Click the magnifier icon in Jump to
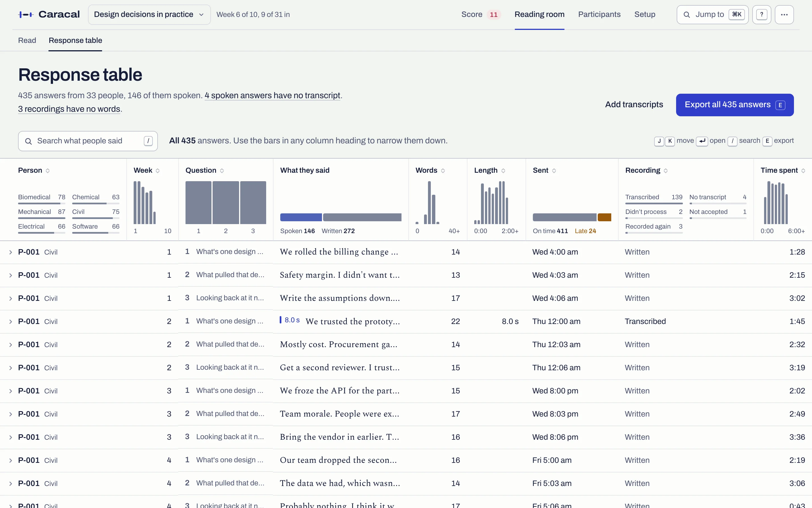 pyautogui.click(x=687, y=14)
